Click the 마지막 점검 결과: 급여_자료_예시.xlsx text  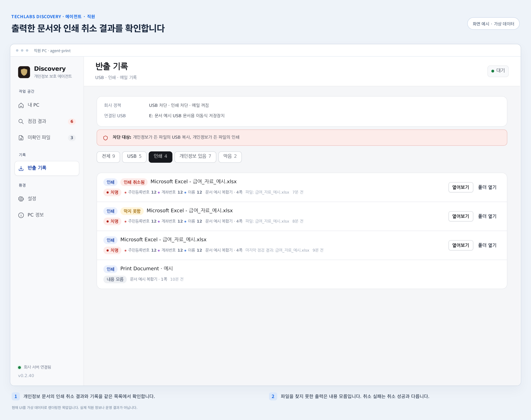[x=277, y=250]
